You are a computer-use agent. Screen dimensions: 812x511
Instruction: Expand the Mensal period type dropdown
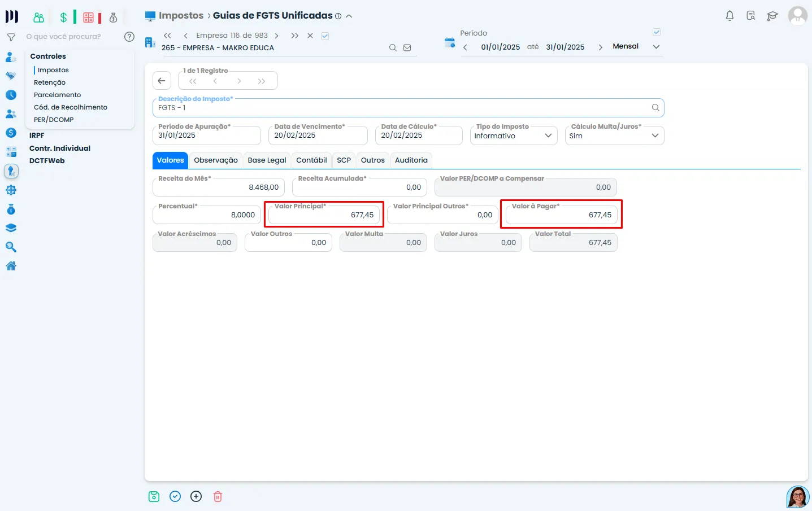point(656,47)
